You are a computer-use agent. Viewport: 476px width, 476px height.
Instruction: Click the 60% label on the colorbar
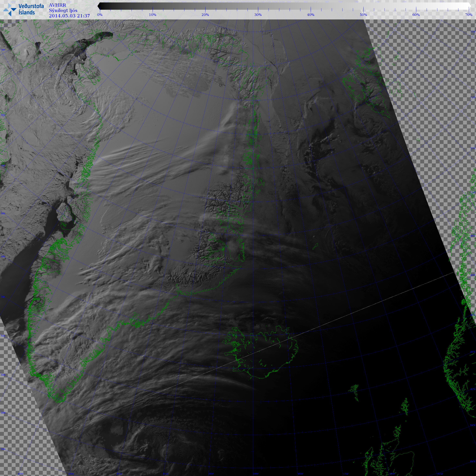(416, 15)
